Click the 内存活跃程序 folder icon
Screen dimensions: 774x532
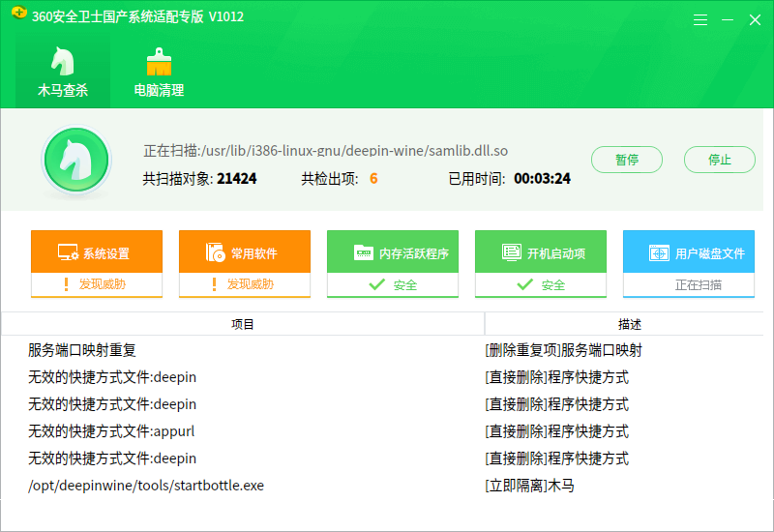point(364,252)
